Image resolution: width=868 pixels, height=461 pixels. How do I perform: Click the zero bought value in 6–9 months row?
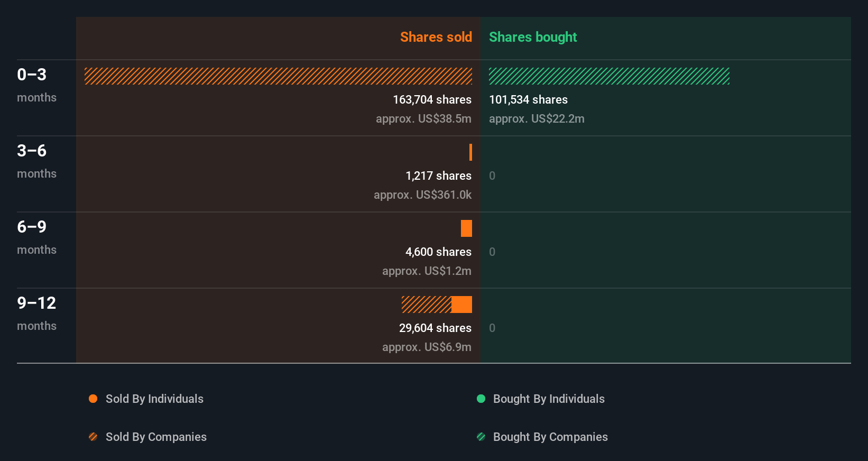coord(492,252)
